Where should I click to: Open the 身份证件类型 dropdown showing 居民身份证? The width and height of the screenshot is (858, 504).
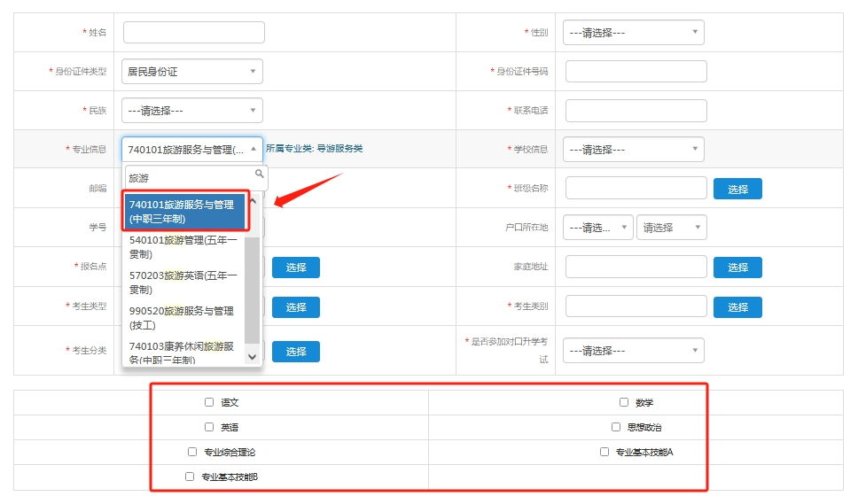(x=192, y=72)
